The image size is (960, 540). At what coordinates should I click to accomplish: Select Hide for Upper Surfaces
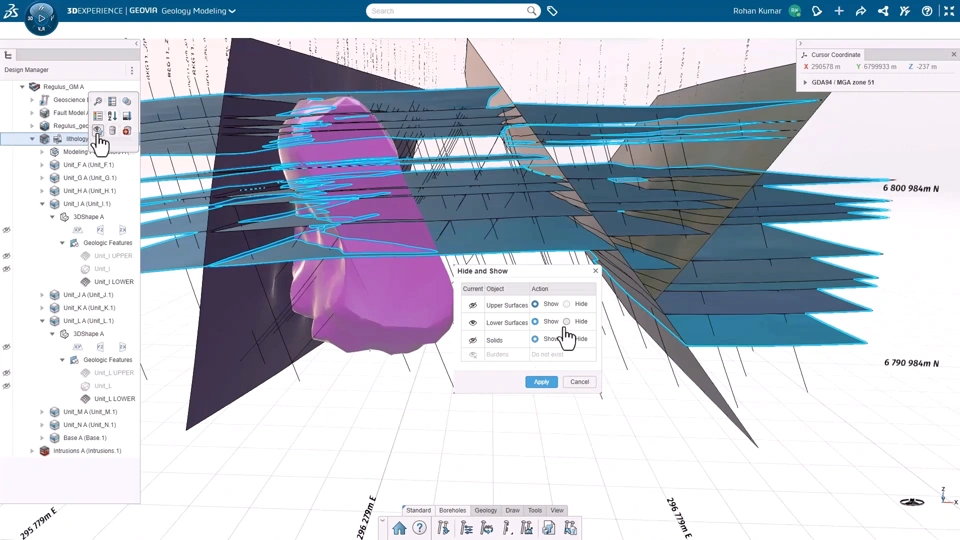[566, 304]
